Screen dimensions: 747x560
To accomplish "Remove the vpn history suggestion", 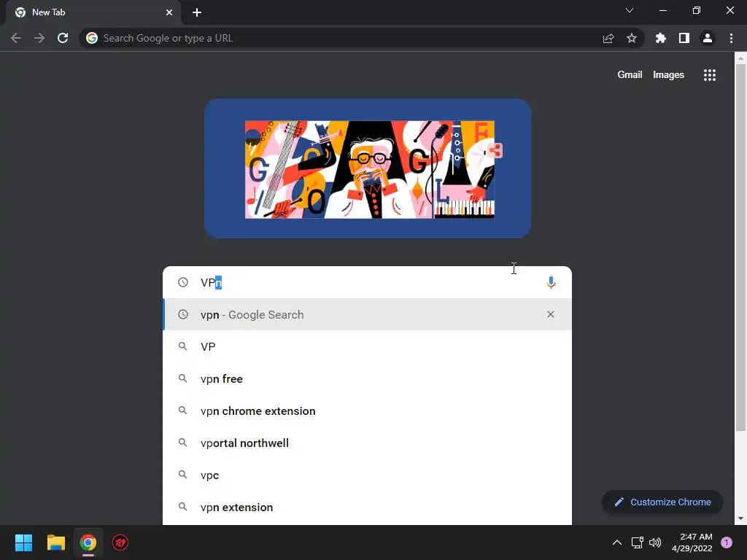I will tap(551, 314).
